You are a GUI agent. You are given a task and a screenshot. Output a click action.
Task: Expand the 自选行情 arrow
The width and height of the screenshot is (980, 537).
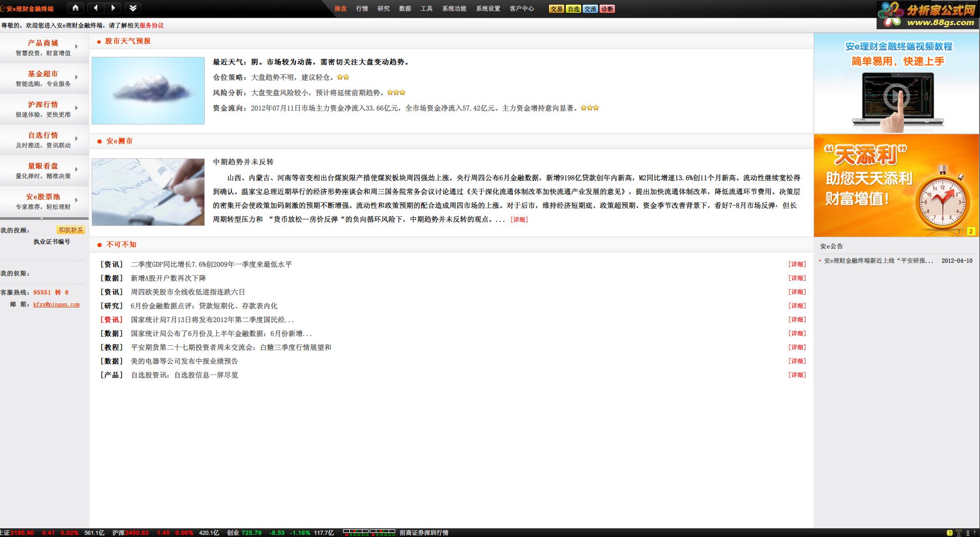tap(76, 138)
